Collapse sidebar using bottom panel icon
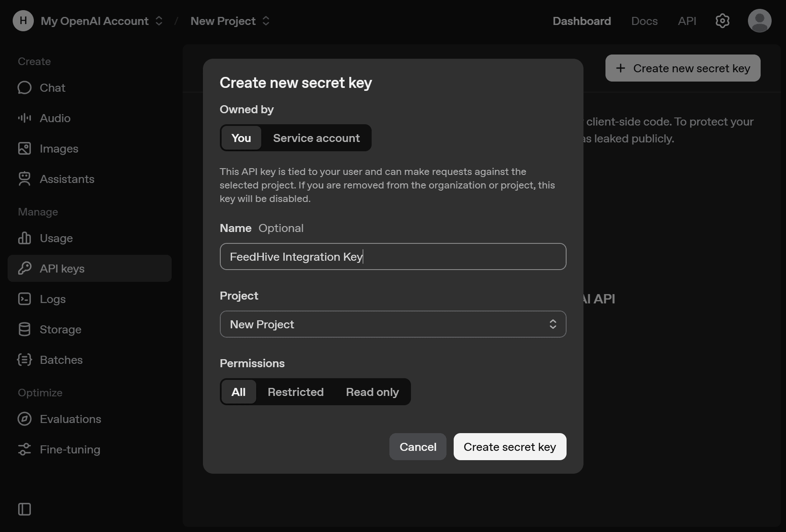This screenshot has height=532, width=786. coord(25,509)
